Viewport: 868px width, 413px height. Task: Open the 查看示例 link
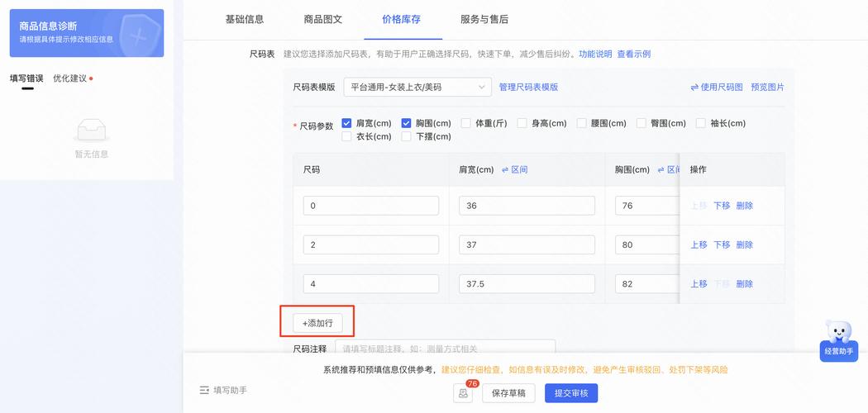pos(634,55)
